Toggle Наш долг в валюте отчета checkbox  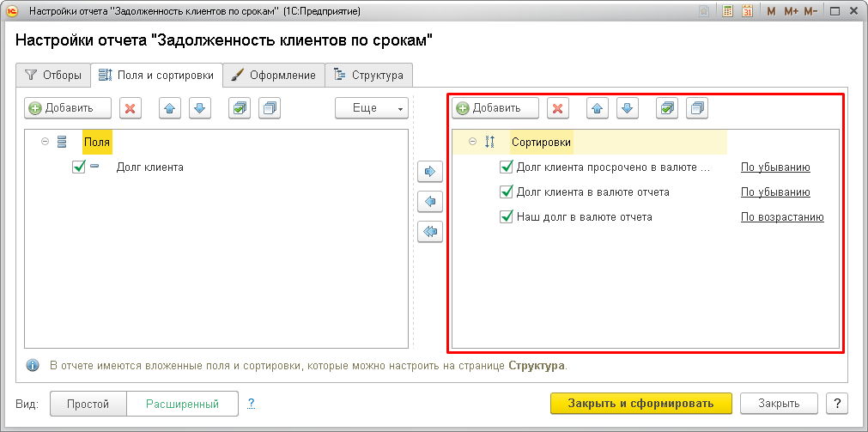click(506, 216)
